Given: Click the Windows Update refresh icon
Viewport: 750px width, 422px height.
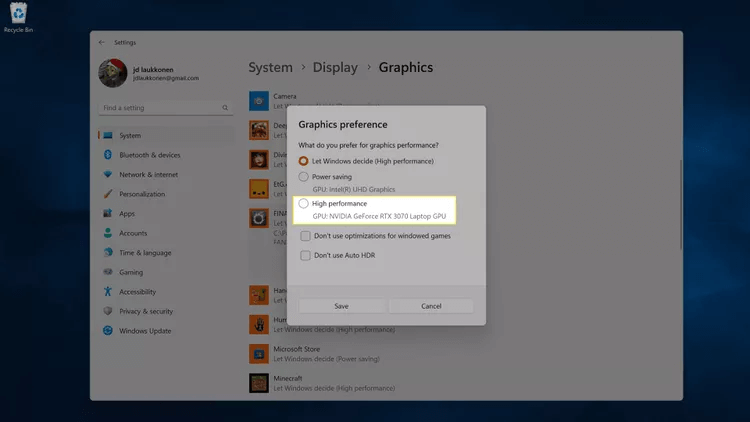Looking at the screenshot, I should click(108, 331).
